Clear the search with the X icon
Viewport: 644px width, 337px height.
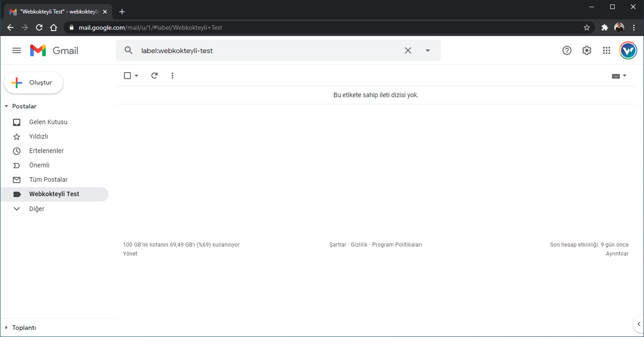point(408,50)
